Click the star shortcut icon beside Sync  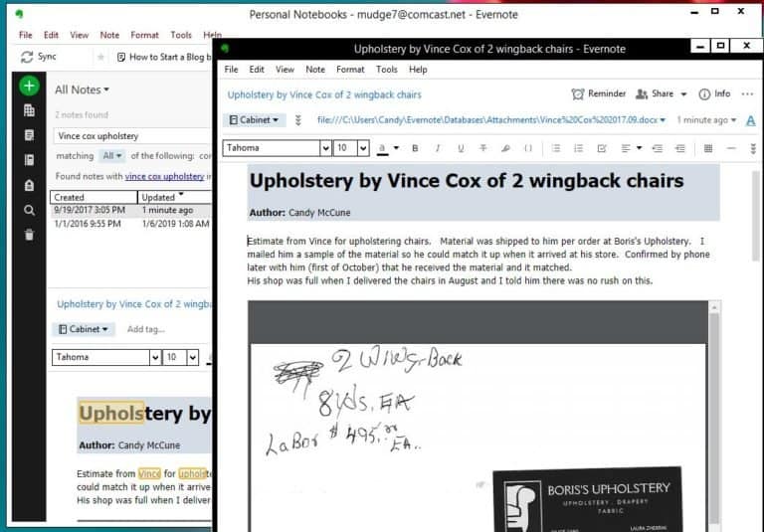[100, 57]
